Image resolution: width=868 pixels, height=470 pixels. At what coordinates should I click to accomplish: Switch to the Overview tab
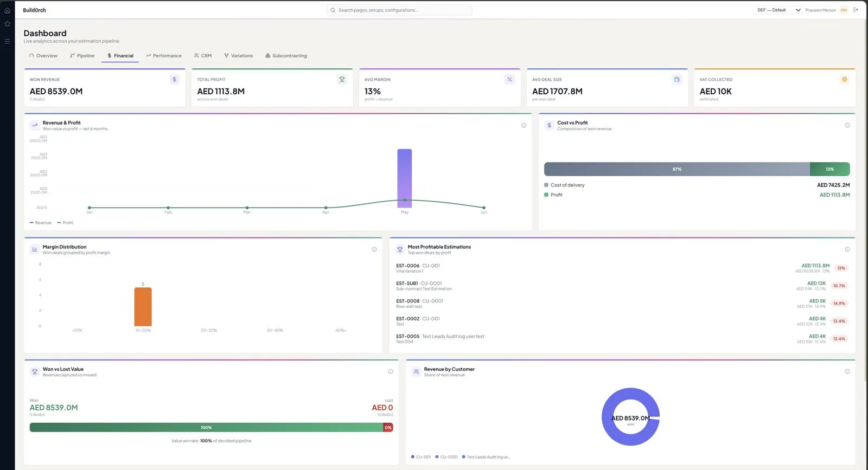pos(43,56)
